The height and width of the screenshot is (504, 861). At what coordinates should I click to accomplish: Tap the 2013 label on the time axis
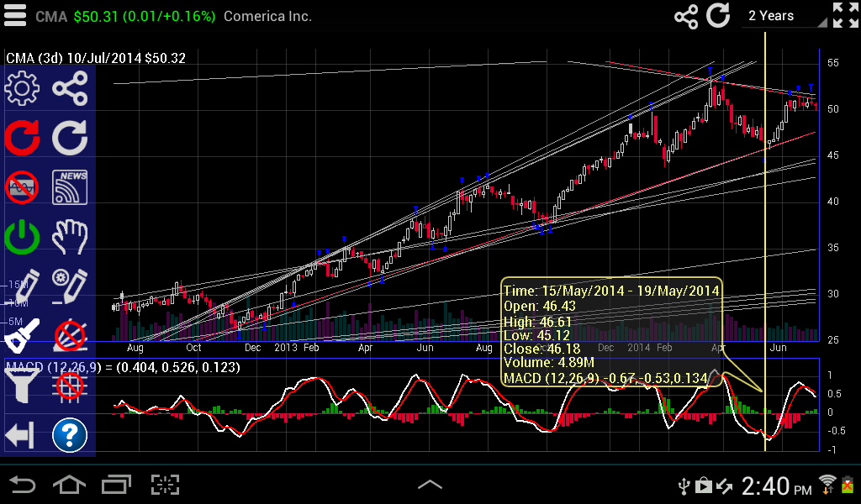click(286, 348)
